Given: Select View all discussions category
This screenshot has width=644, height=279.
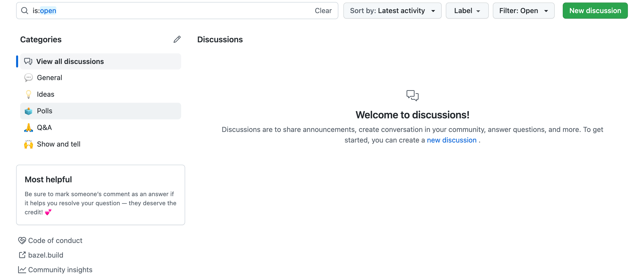Looking at the screenshot, I should (101, 61).
